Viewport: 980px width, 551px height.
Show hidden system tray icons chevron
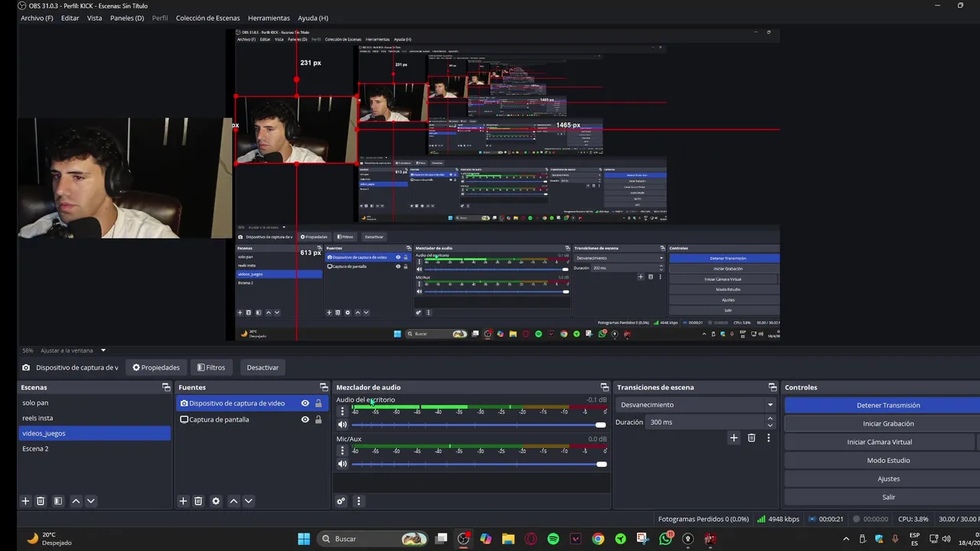[846, 539]
